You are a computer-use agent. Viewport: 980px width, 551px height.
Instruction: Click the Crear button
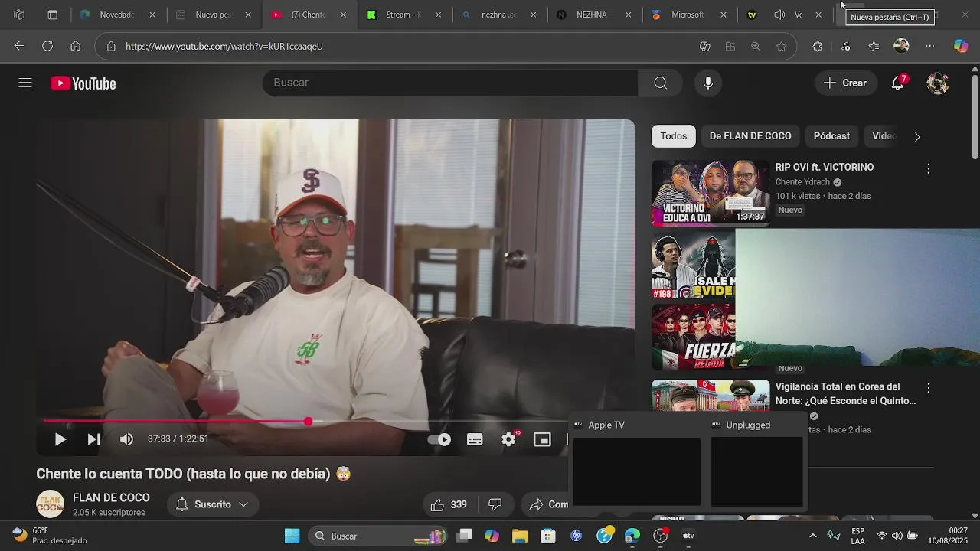click(x=845, y=83)
